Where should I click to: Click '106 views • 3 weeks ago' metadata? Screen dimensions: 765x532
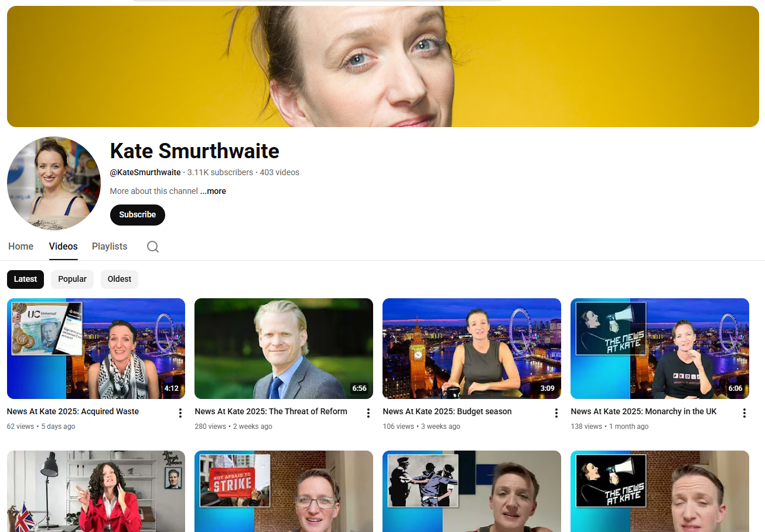(422, 427)
